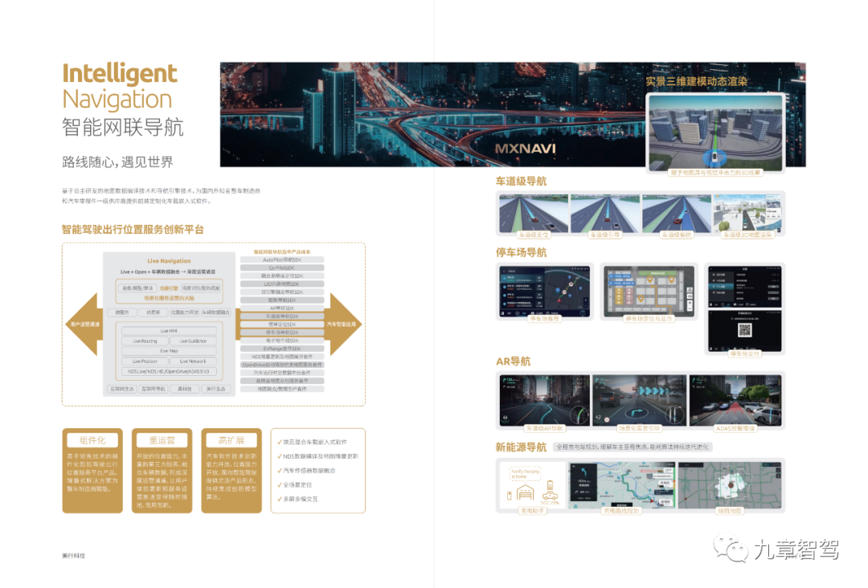Select the 新能源导航 section heading
Viewport: 868px width, 588px height.
(x=521, y=447)
